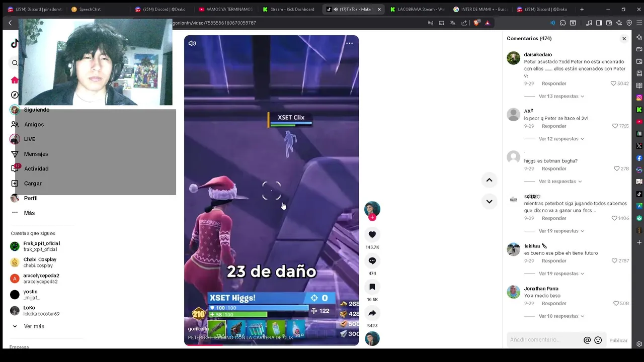Like daisukedaio's comment
The width and height of the screenshot is (644, 362).
[613, 83]
